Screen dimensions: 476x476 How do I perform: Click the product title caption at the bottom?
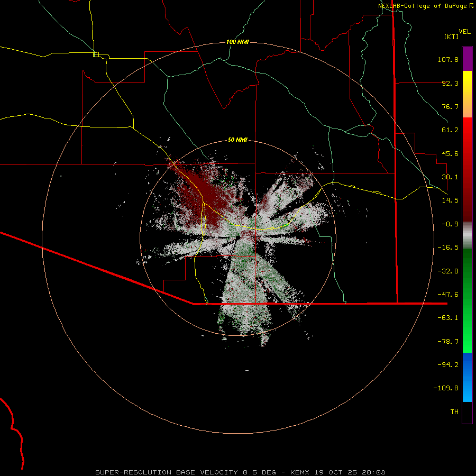click(241, 472)
